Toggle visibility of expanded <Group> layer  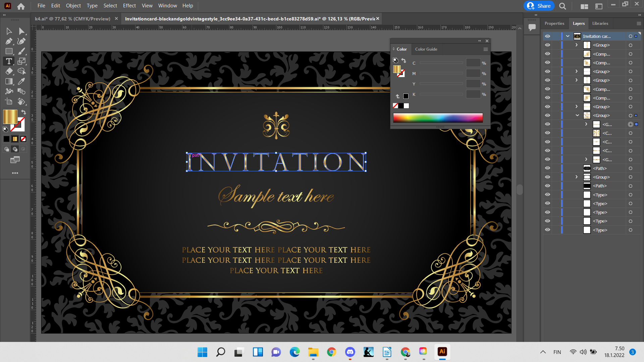click(547, 115)
